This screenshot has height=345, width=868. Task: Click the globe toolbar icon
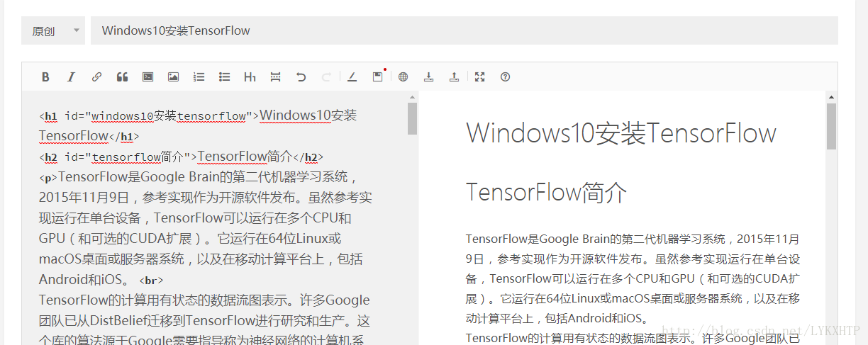(x=403, y=77)
